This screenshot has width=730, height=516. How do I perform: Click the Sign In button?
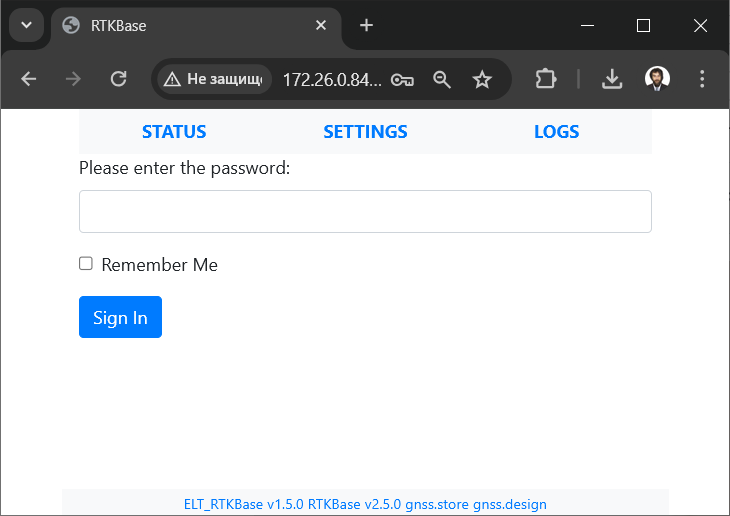[x=121, y=317]
